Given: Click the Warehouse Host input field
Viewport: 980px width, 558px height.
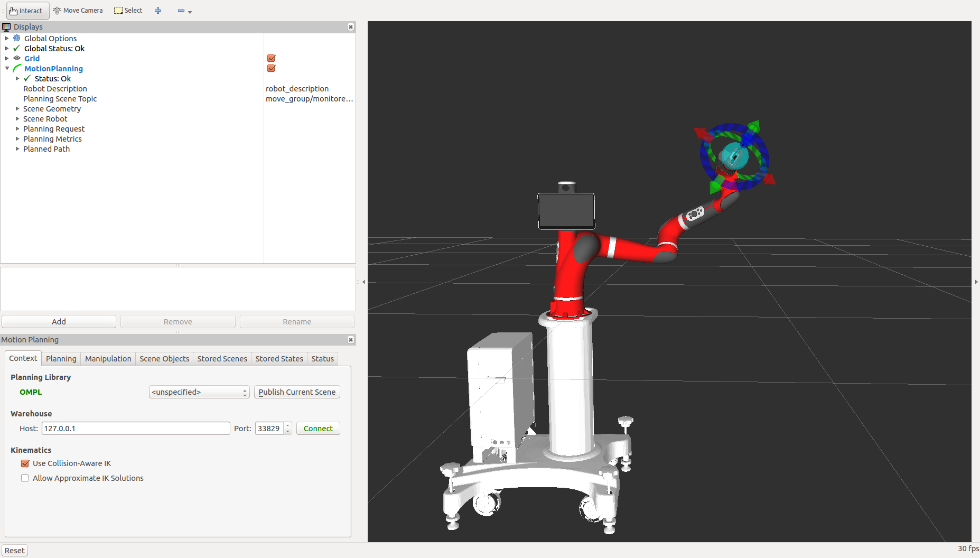Looking at the screenshot, I should pyautogui.click(x=136, y=429).
